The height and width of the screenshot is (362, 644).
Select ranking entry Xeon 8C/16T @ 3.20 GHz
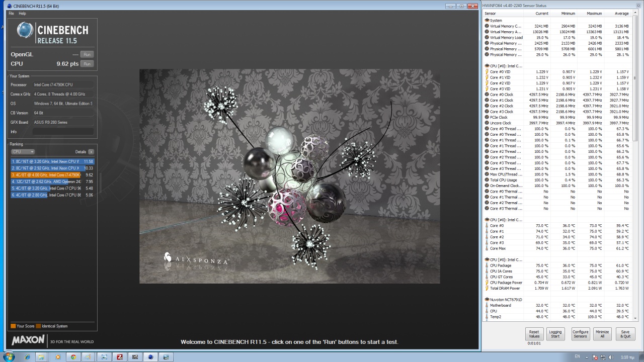click(x=52, y=161)
